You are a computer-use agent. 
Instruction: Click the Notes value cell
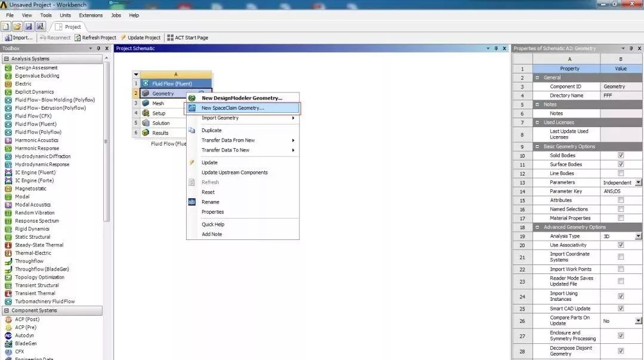[621, 113]
